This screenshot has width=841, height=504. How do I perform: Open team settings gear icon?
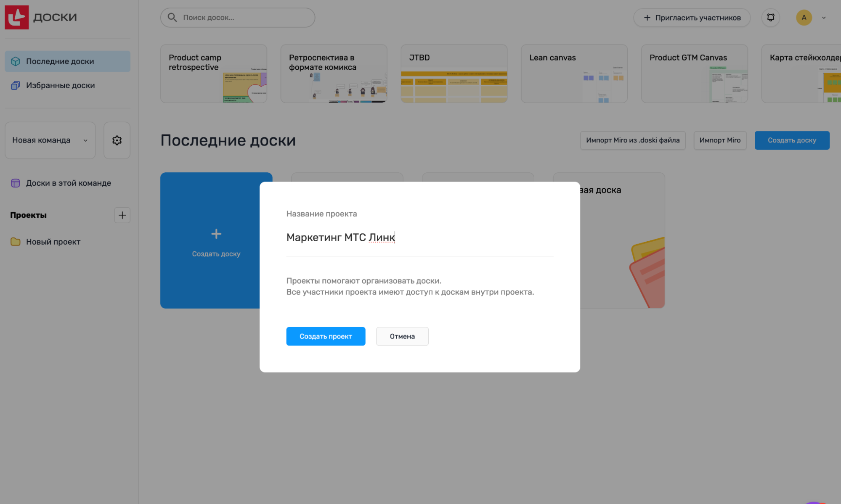point(117,140)
